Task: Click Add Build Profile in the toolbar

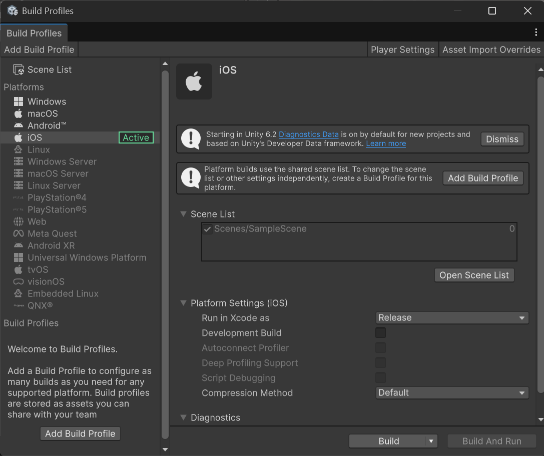Action: click(39, 50)
